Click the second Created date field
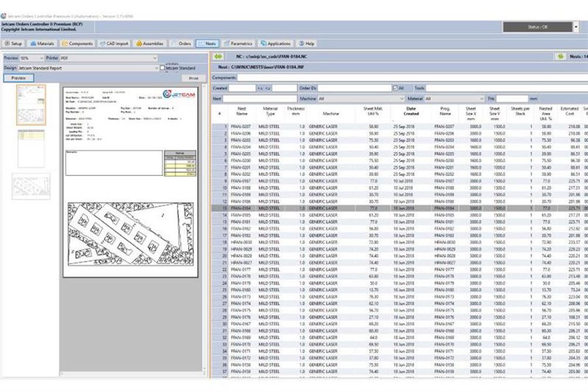This screenshot has height=392, width=588. (284, 88)
